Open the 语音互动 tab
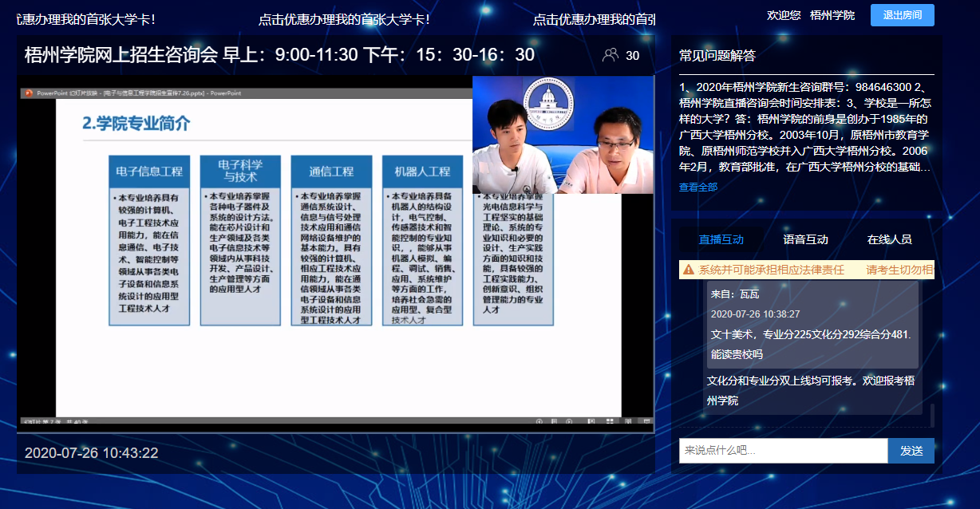 tap(805, 239)
